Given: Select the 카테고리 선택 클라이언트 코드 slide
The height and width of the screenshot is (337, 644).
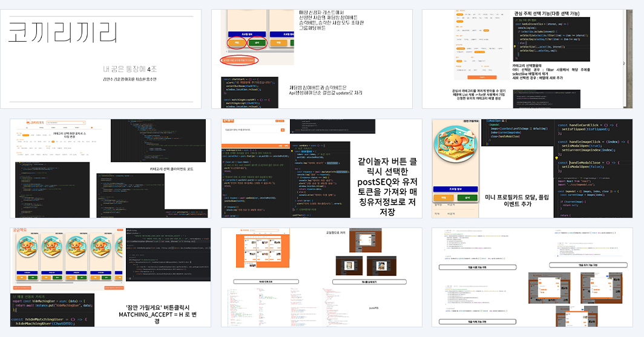Looking at the screenshot, I should pos(111,168).
